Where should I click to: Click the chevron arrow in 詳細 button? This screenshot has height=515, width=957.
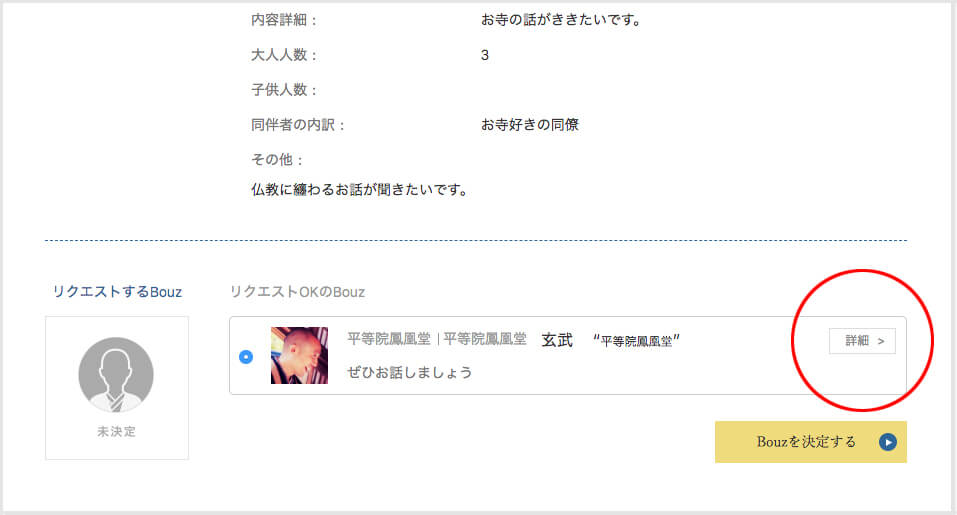click(x=881, y=341)
